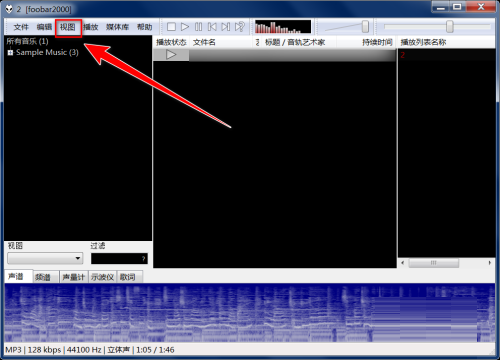Click the Stop playback button

point(171,27)
